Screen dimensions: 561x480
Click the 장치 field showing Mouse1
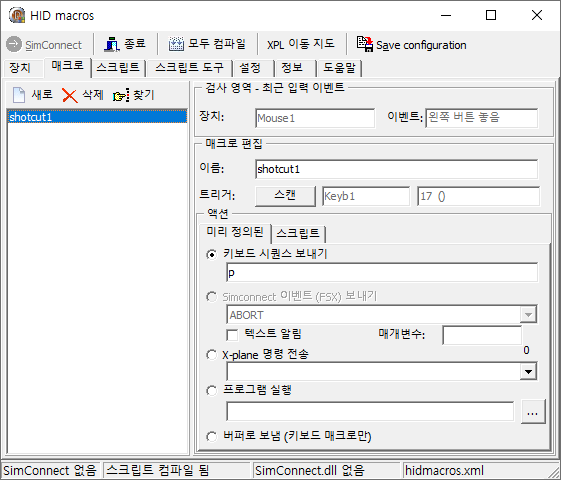coord(315,118)
